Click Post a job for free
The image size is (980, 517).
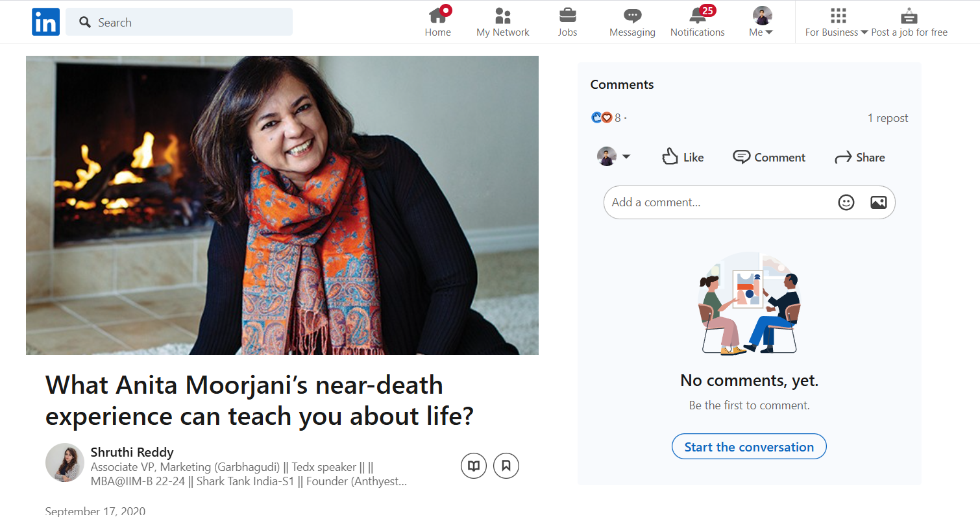[x=909, y=22]
